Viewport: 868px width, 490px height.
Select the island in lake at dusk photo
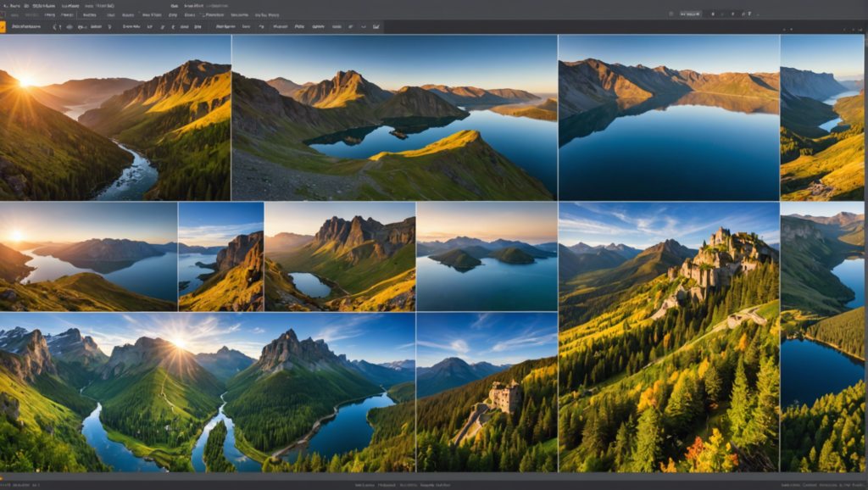pyautogui.click(x=487, y=257)
